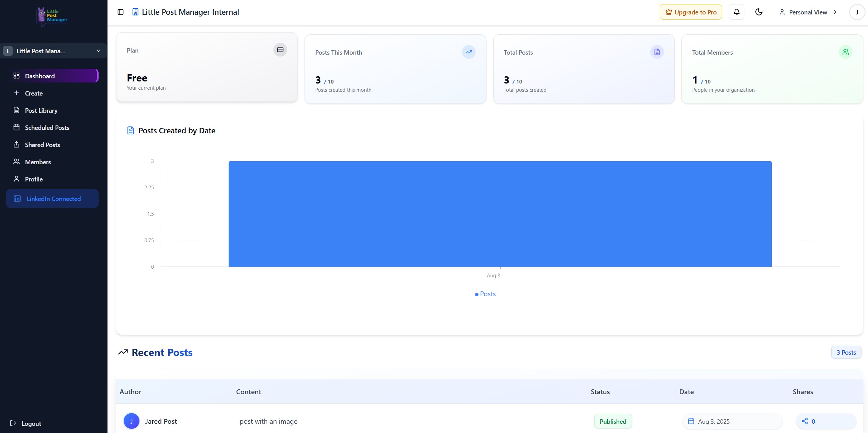Open the J user avatar menu
This screenshot has width=868, height=433.
point(857,12)
